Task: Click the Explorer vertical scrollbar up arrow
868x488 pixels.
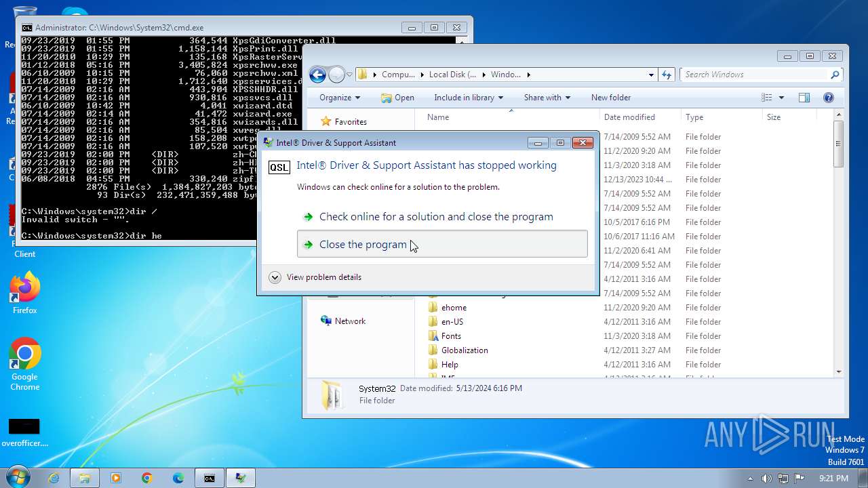Action: (839, 116)
